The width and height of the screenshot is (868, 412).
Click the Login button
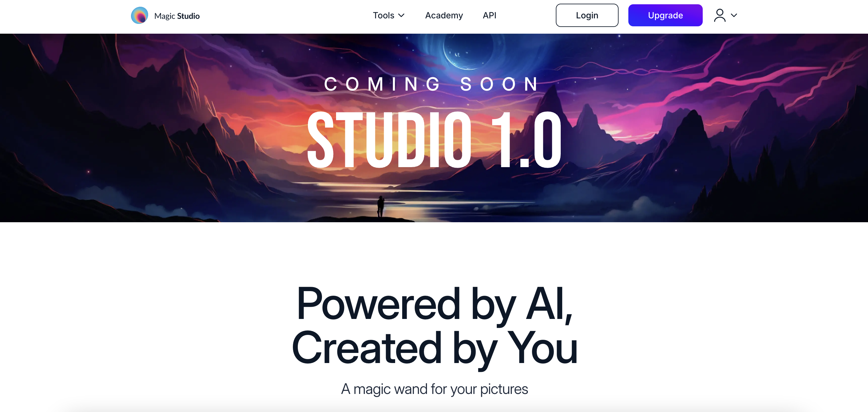click(587, 16)
